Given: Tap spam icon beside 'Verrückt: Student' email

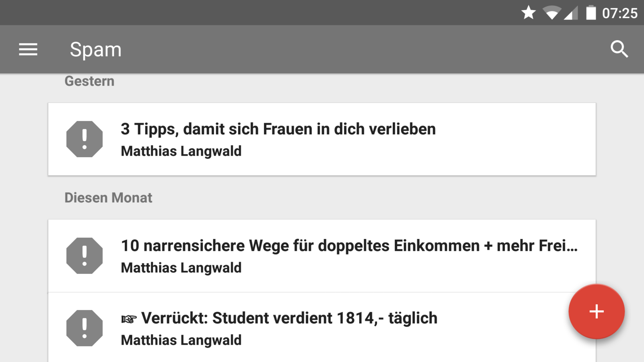Looking at the screenshot, I should click(85, 328).
